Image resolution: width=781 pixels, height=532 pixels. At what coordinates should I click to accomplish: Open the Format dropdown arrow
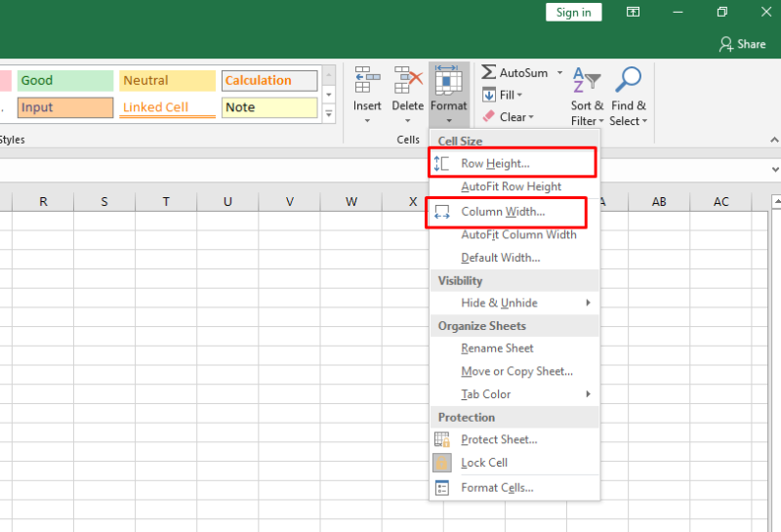(449, 120)
